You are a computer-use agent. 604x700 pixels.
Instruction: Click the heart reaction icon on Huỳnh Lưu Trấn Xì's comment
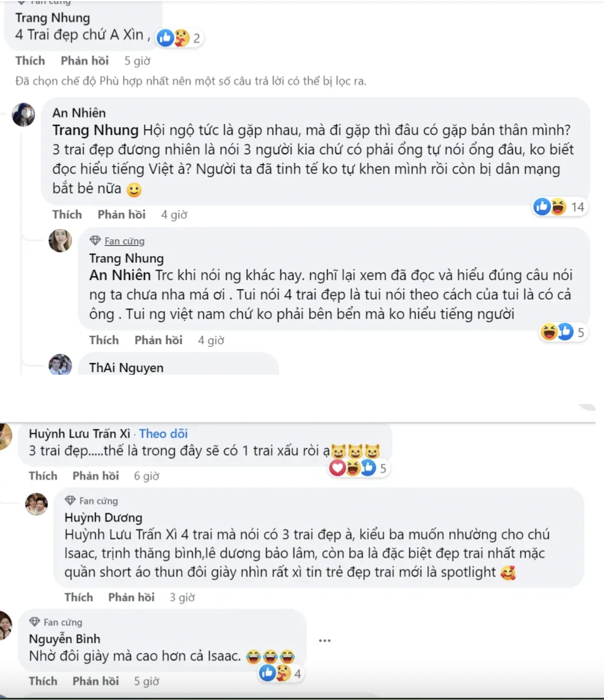[x=337, y=469]
